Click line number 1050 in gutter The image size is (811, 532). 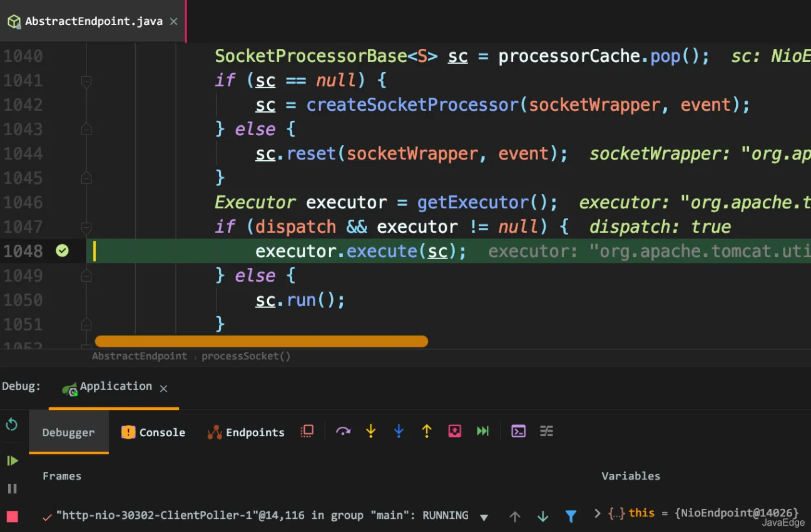click(x=23, y=300)
